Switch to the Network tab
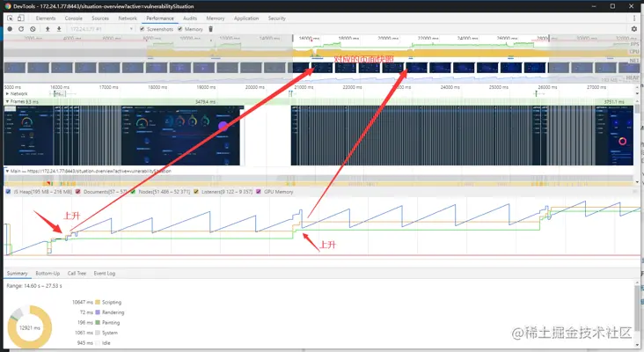644x352 pixels. pyautogui.click(x=128, y=18)
